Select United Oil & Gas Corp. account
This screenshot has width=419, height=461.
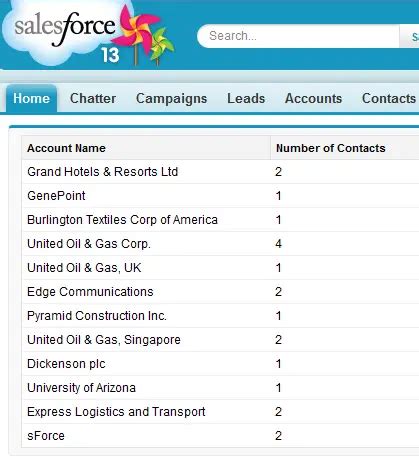89,244
